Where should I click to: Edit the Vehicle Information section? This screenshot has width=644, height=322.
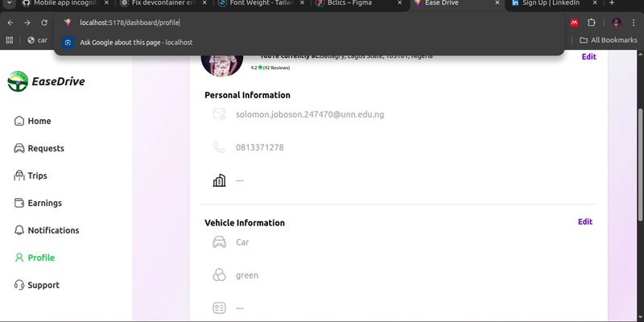point(585,222)
